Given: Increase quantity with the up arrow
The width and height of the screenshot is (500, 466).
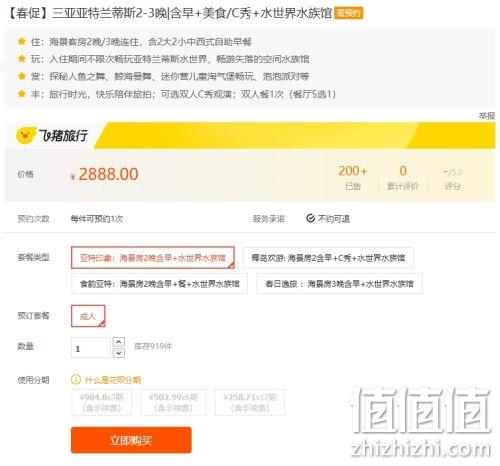Looking at the screenshot, I should tap(119, 342).
